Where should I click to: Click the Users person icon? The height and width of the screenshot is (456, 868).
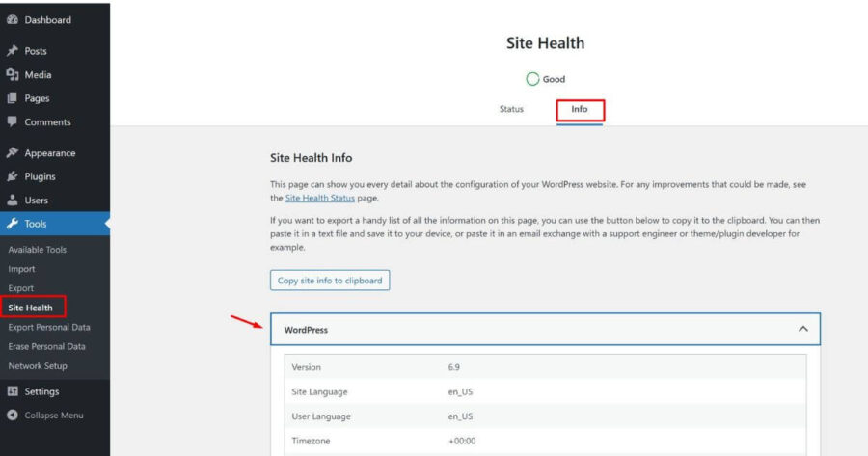13,201
